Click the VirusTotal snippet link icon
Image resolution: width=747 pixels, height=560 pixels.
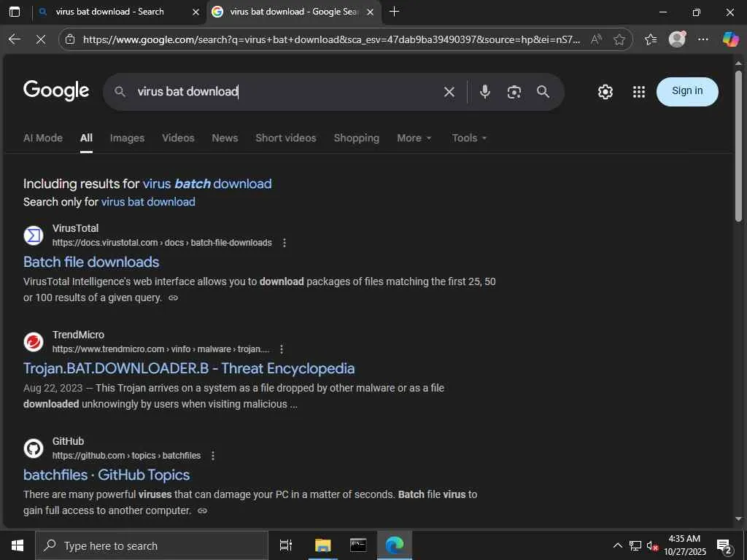click(174, 298)
